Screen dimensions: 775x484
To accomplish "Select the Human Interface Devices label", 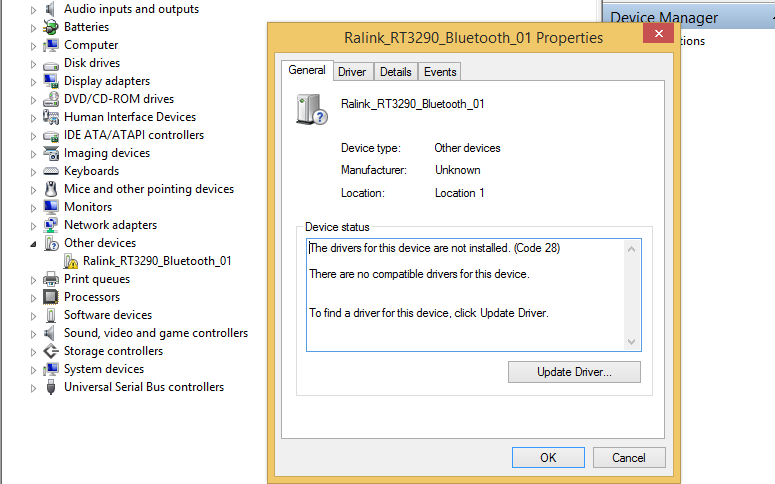I will click(x=130, y=117).
